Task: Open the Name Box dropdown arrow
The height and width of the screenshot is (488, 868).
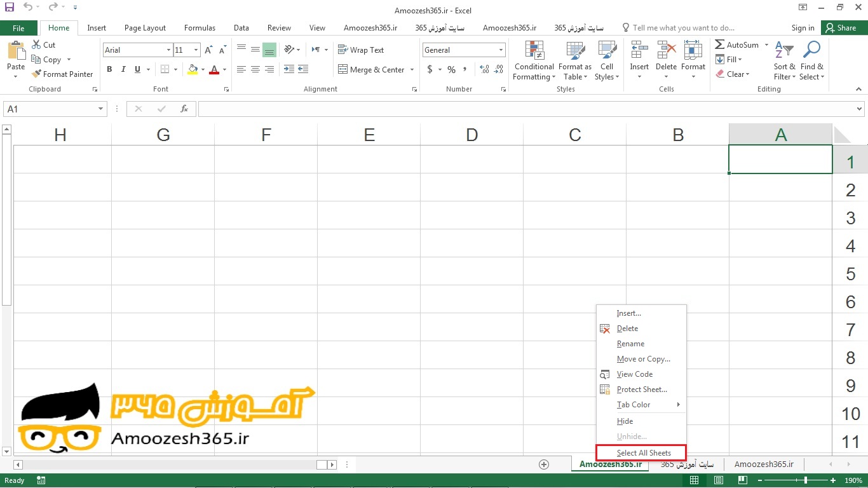Action: (x=100, y=109)
